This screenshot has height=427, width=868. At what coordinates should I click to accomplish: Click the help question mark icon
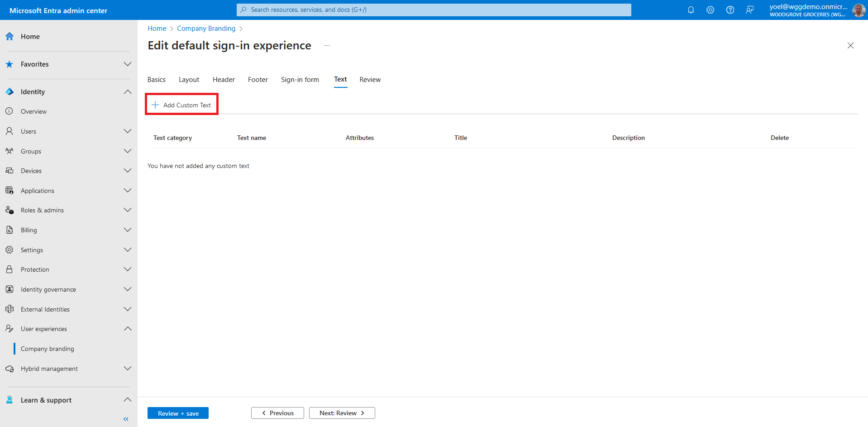(x=730, y=10)
